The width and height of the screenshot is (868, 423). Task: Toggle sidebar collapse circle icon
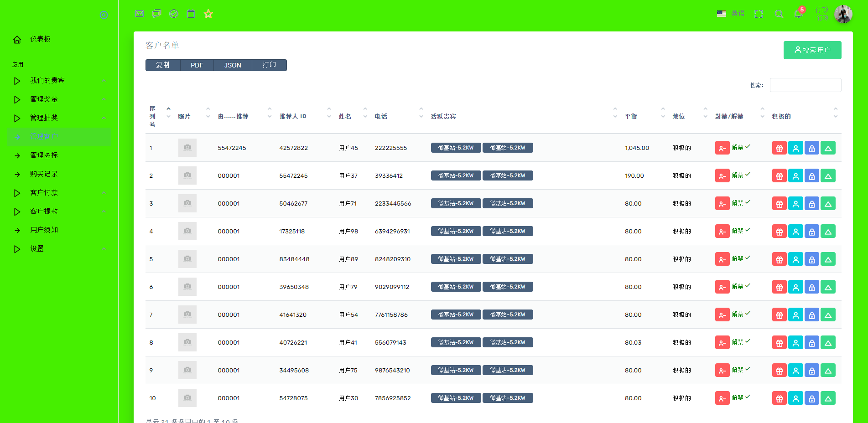click(x=104, y=15)
